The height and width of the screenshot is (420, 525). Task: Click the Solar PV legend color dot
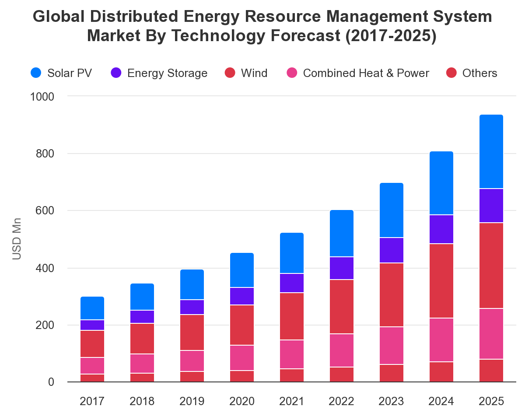36,73
